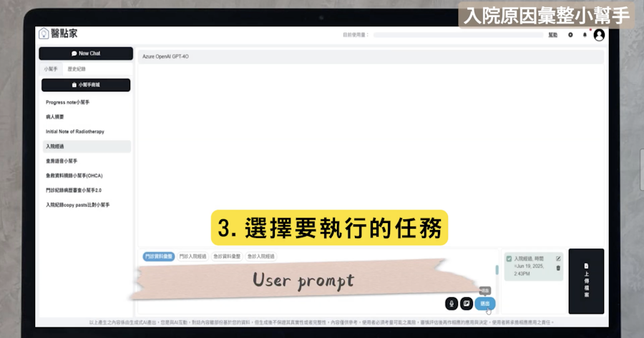Click the microphone voice input icon
Viewport: 644px width, 338px height.
pos(451,304)
